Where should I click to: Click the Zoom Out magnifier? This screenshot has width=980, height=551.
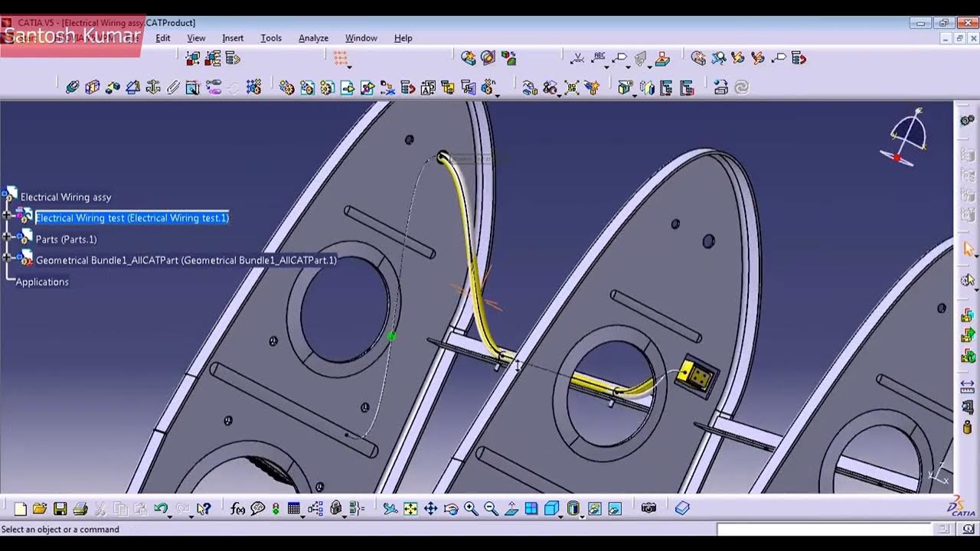click(x=491, y=508)
